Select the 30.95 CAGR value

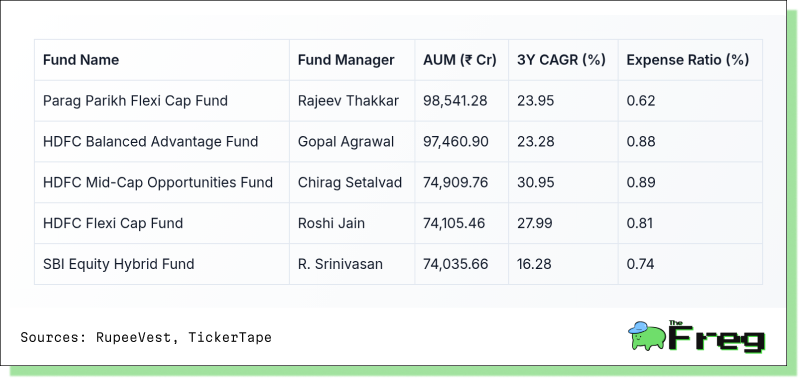536,182
